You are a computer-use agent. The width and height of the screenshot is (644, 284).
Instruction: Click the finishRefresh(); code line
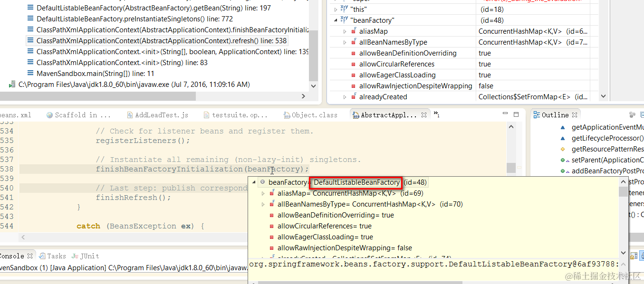point(133,198)
